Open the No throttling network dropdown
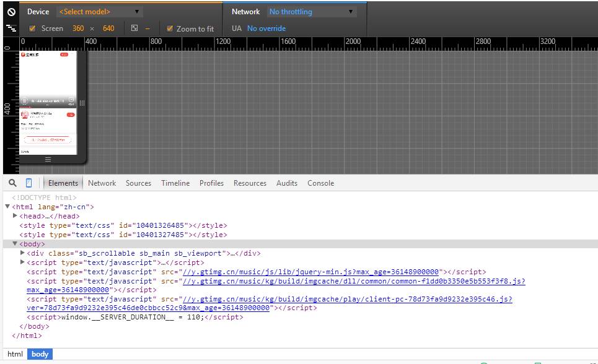Screen dimensions: 598x364 pyautogui.click(x=312, y=12)
